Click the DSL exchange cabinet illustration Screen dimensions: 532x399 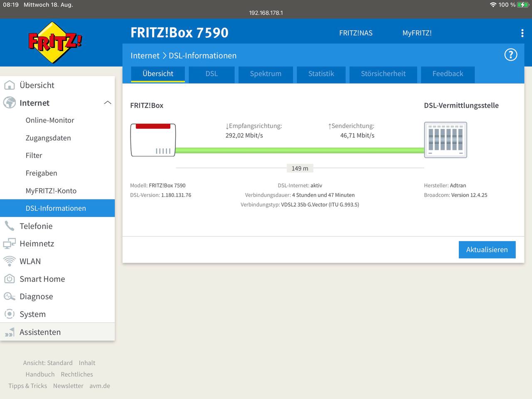(x=446, y=140)
